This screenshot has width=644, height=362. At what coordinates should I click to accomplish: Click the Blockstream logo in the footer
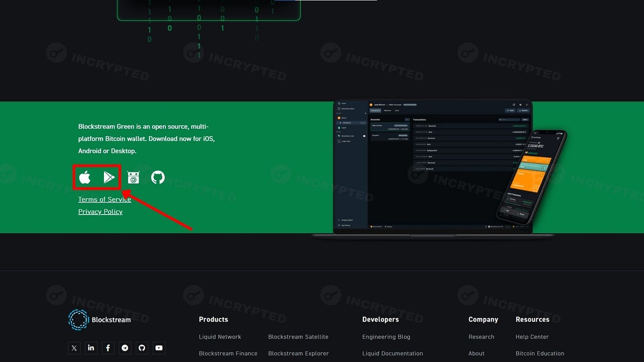tap(99, 320)
